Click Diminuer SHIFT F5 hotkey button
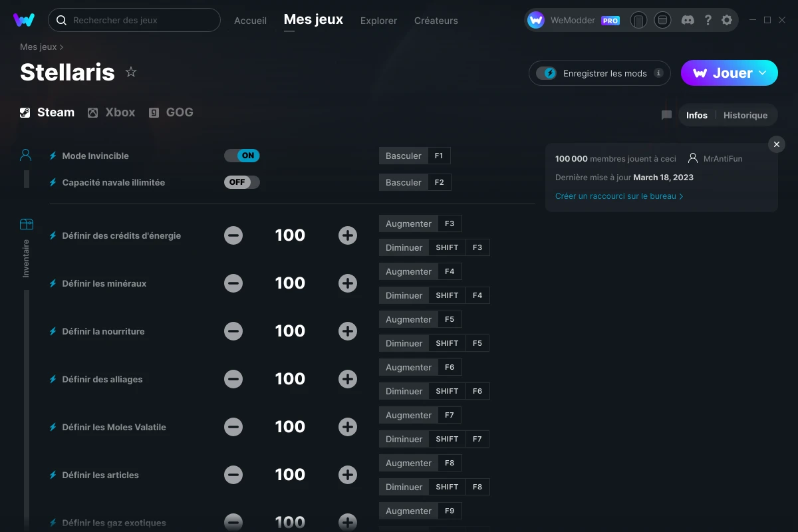This screenshot has height=532, width=798. (434, 343)
